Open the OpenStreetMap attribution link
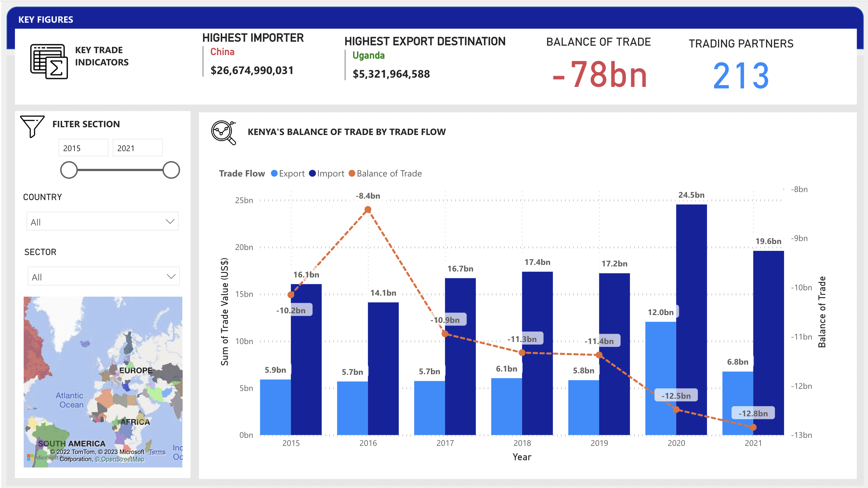Image resolution: width=868 pixels, height=488 pixels. point(119,459)
